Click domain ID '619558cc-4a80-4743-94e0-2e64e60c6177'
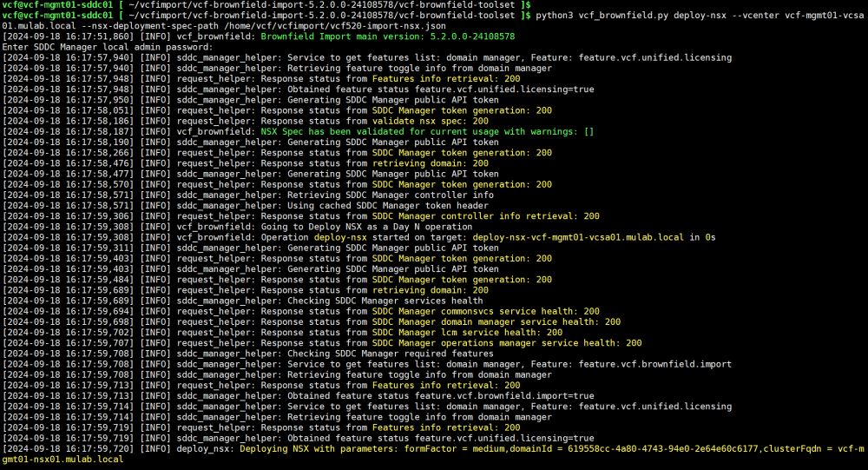This screenshot has width=868, height=470. pyautogui.click(x=663, y=449)
